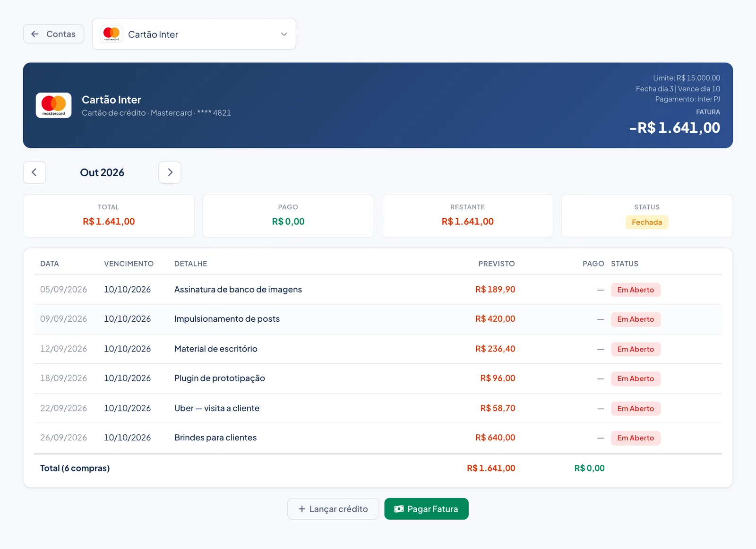Open Plugin de prototipação row
Image resolution: width=756 pixels, height=549 pixels.
[378, 378]
